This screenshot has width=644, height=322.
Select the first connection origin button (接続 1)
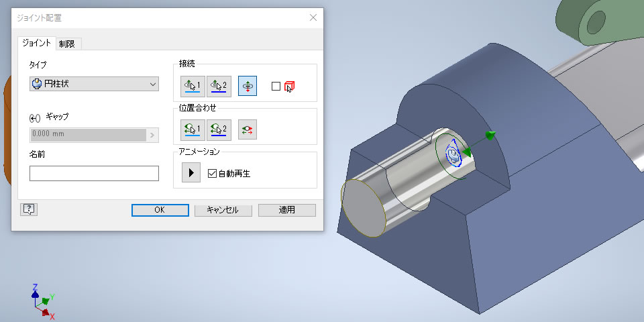click(193, 86)
